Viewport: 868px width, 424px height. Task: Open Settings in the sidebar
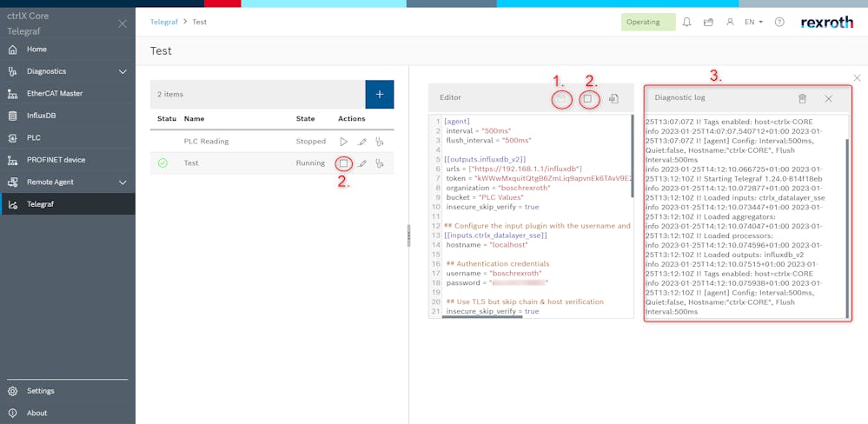(x=68, y=391)
